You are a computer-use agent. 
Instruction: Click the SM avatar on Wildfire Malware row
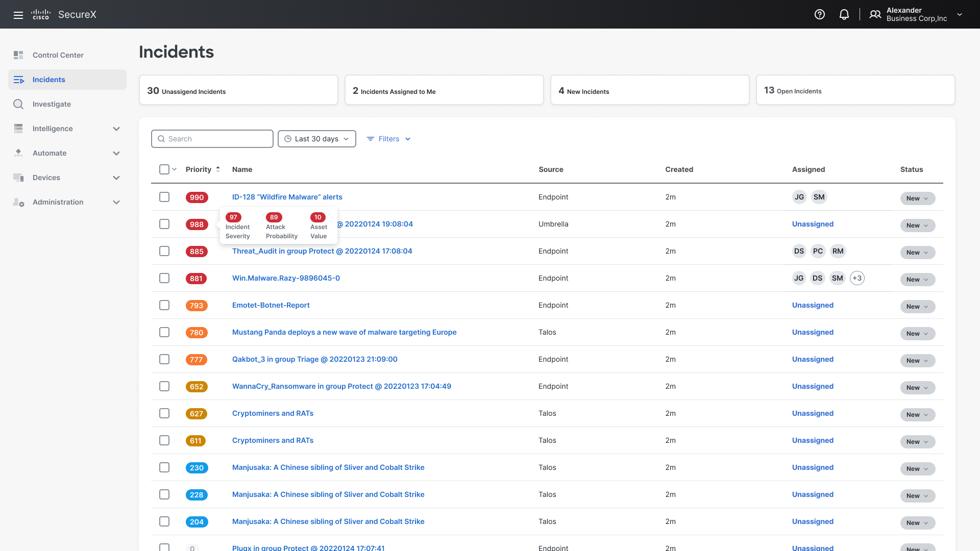pos(819,197)
